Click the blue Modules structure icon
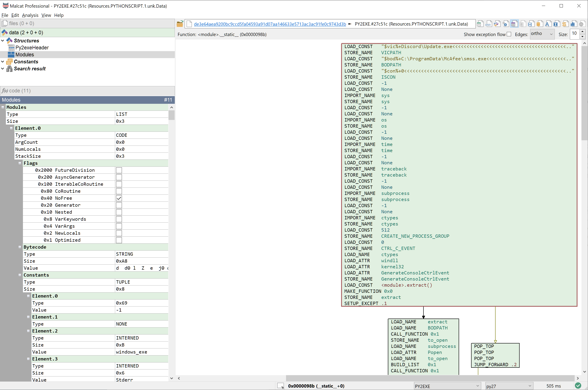This screenshot has height=390, width=588. pos(11,54)
